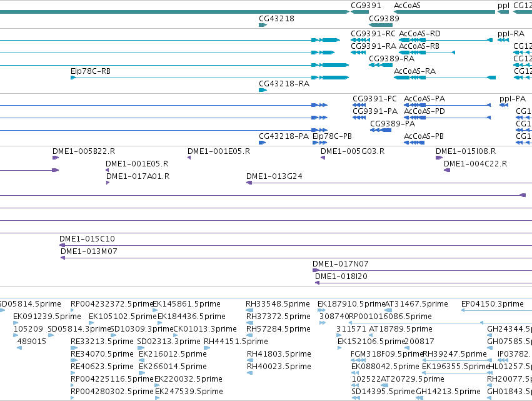Viewport: 532px width, 401px height.
Task: Select the FGM318F09.5prime EST label
Action: point(387,354)
